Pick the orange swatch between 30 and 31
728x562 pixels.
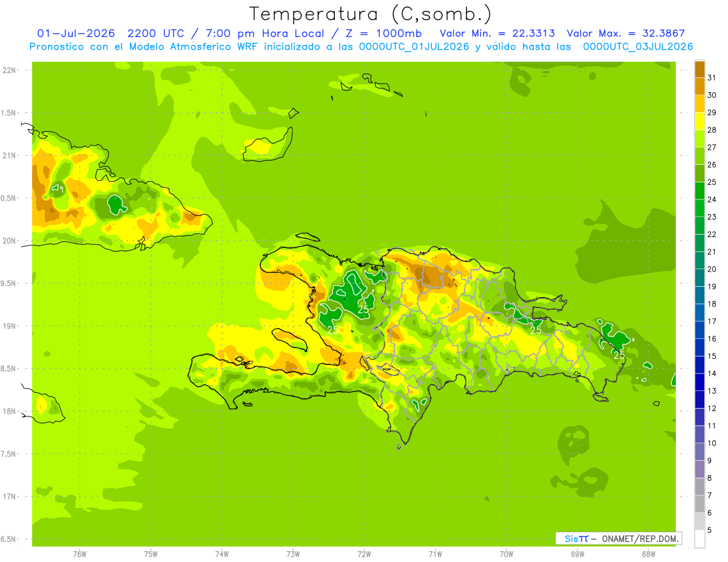coord(699,85)
